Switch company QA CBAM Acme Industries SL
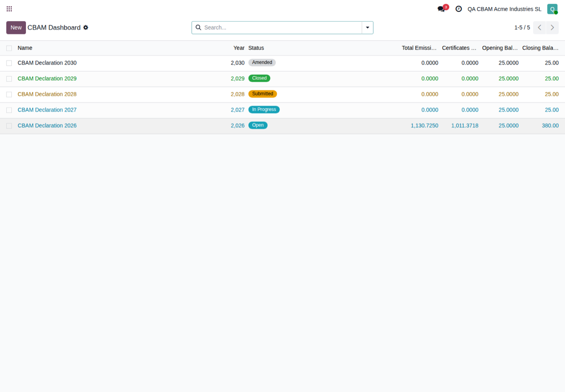The height and width of the screenshot is (392, 565). click(x=504, y=9)
